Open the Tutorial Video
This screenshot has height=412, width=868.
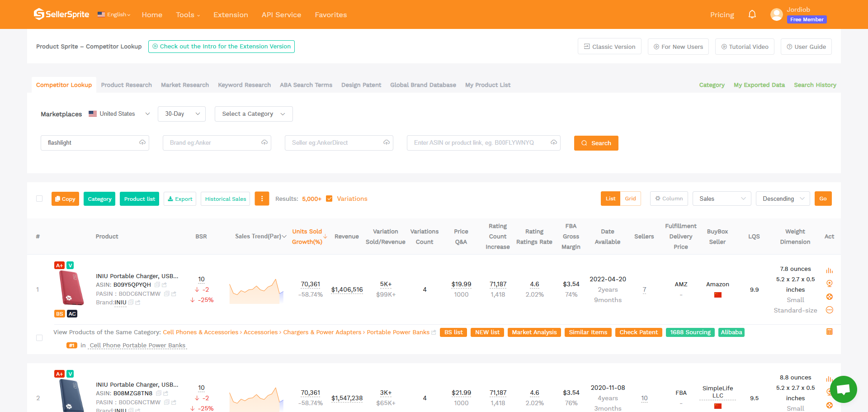(x=745, y=47)
